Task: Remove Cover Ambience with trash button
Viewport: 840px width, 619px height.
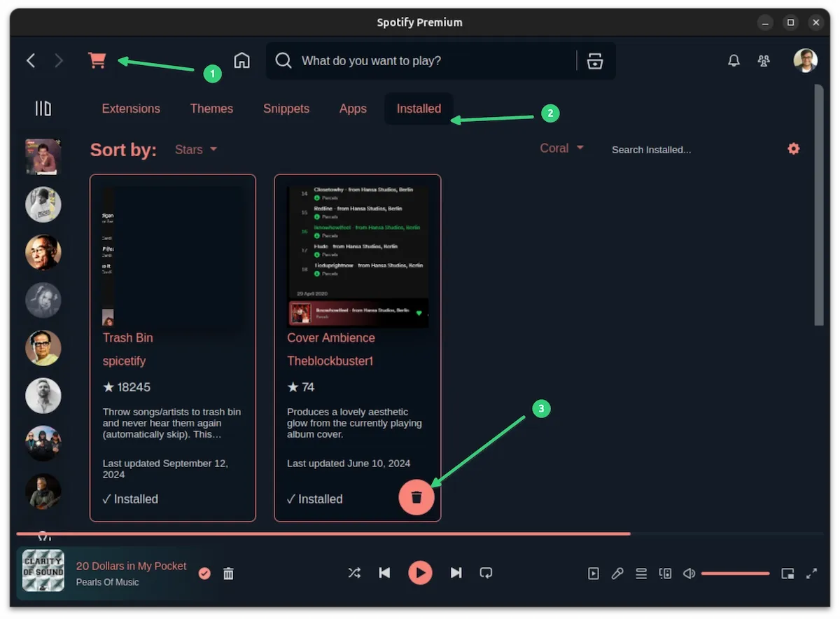Action: click(x=416, y=497)
